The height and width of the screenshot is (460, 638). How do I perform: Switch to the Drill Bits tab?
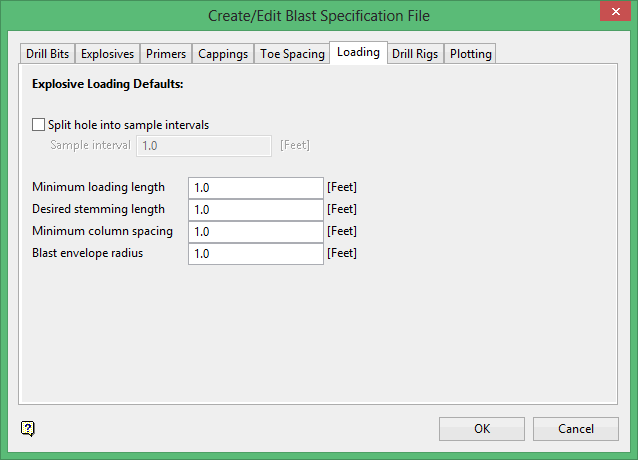pyautogui.click(x=46, y=54)
